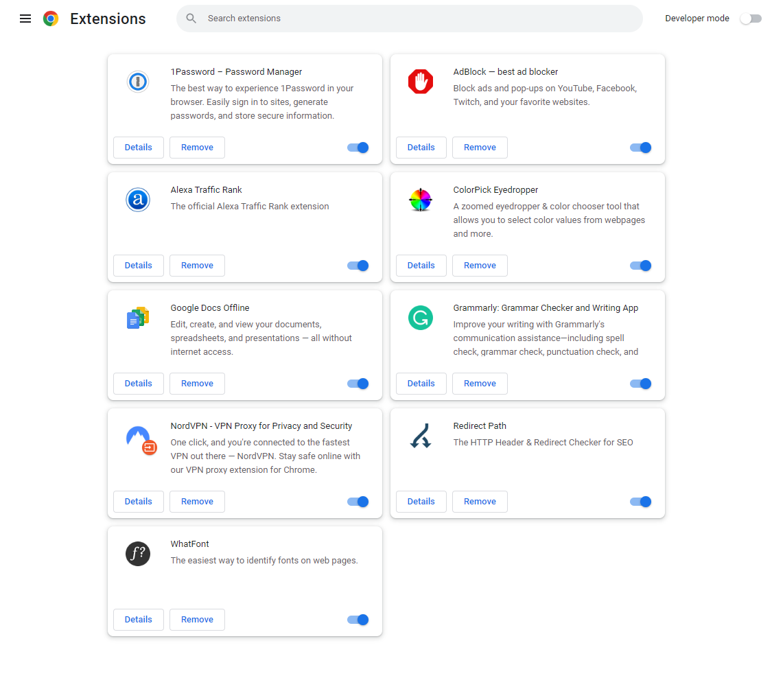Viewport: 772px width, 700px height.
Task: Click the ColorPick Eyedropper color wheel icon
Action: (421, 200)
